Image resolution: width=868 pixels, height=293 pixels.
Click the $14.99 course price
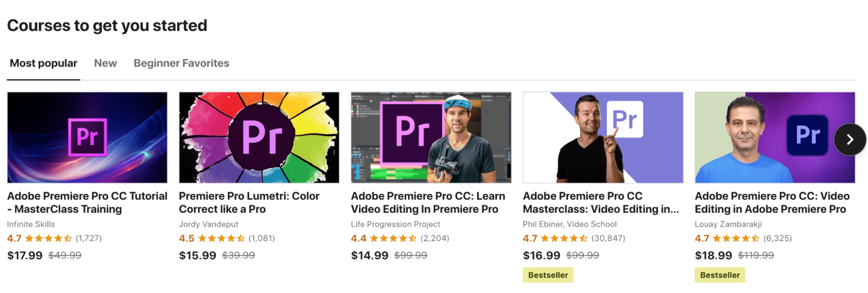[x=370, y=255]
